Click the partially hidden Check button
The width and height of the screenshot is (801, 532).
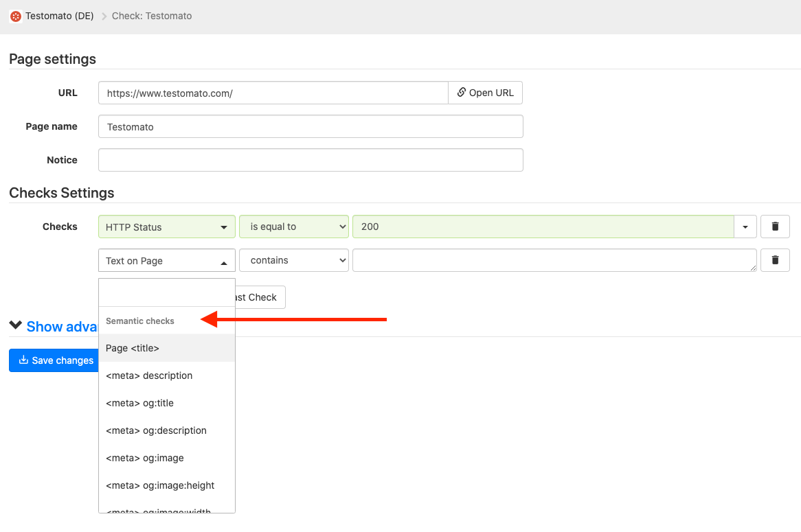tap(260, 297)
